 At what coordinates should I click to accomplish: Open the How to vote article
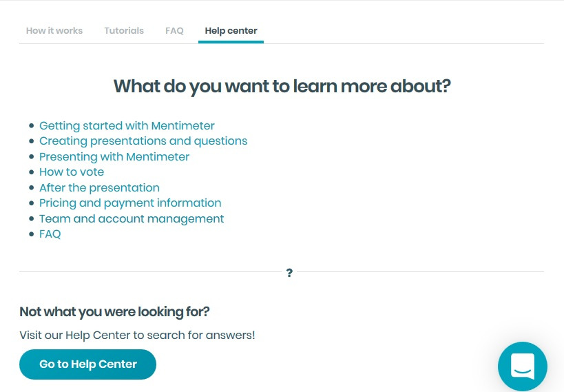(72, 172)
